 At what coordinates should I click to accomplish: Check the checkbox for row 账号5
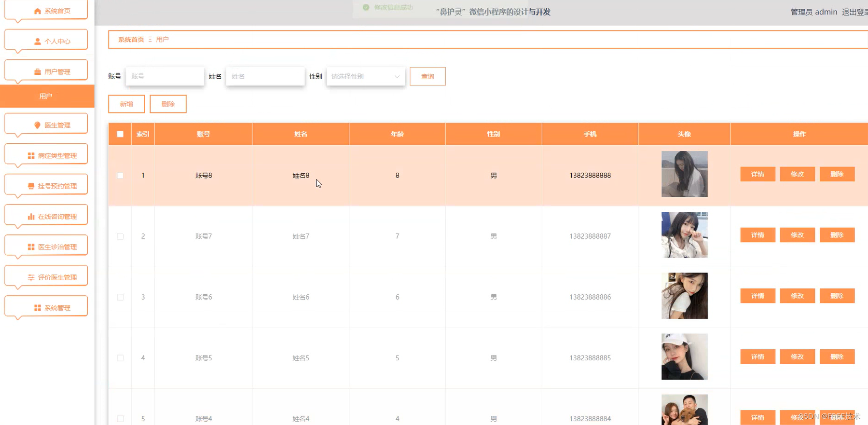(x=120, y=358)
